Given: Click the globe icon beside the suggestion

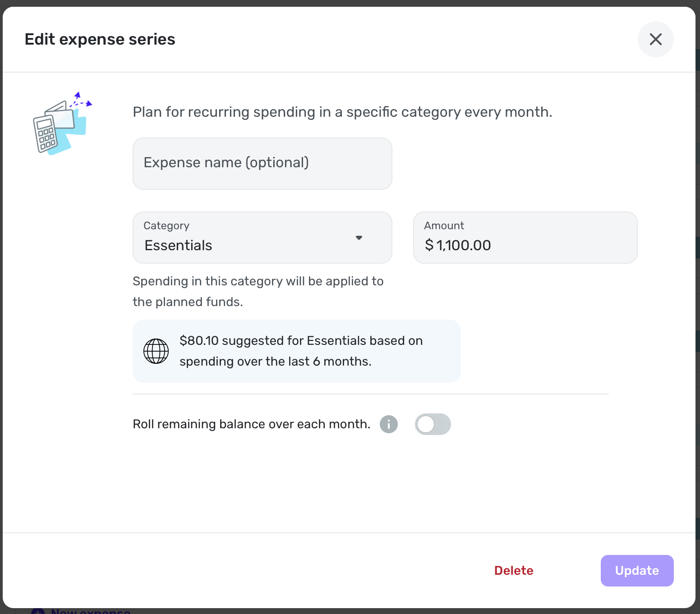Looking at the screenshot, I should (x=156, y=351).
